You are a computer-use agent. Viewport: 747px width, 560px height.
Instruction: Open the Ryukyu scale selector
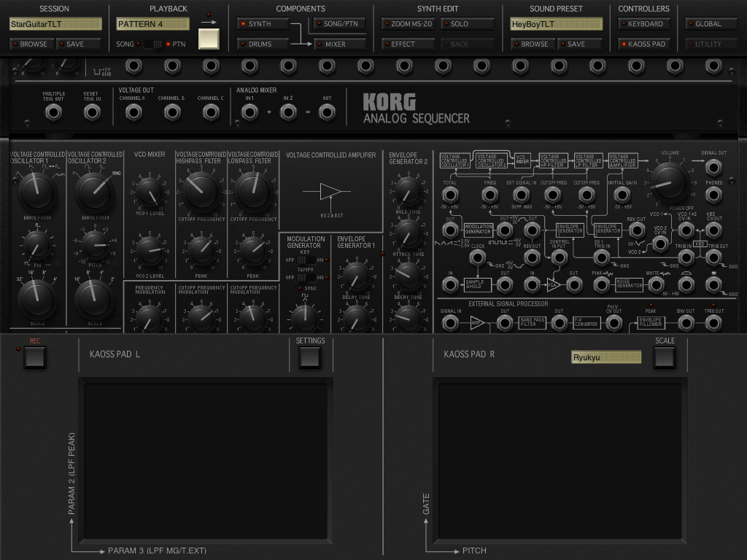(x=606, y=357)
